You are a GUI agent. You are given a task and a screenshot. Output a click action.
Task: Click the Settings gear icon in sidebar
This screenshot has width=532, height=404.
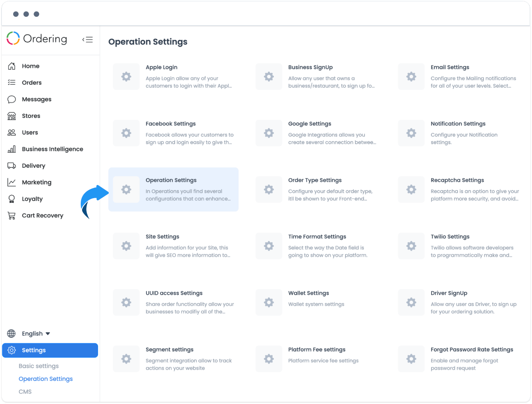[x=11, y=350]
